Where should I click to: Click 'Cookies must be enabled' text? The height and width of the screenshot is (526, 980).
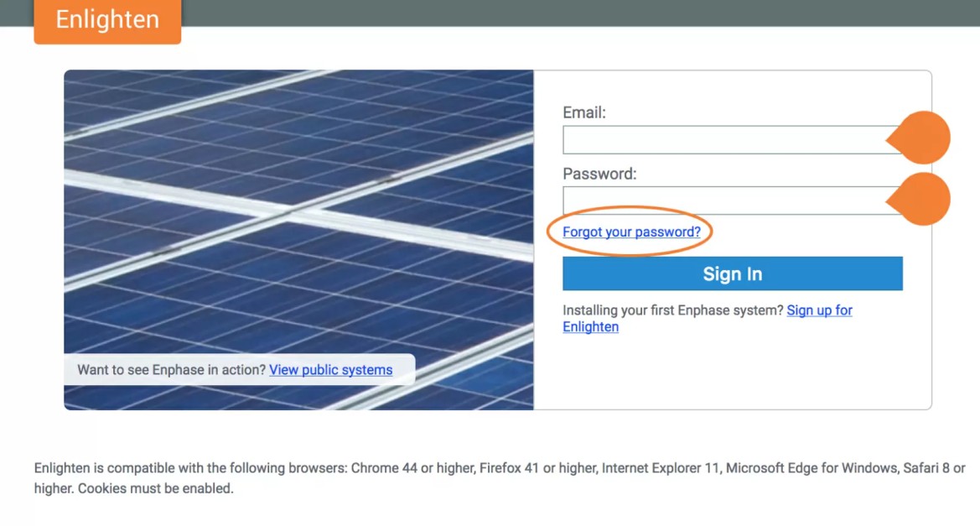point(155,488)
